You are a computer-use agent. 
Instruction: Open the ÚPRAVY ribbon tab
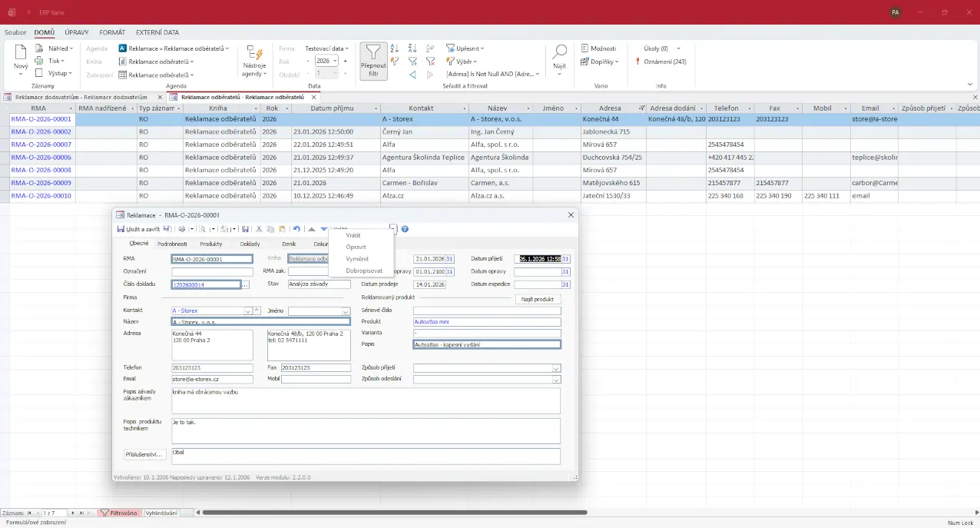(77, 32)
